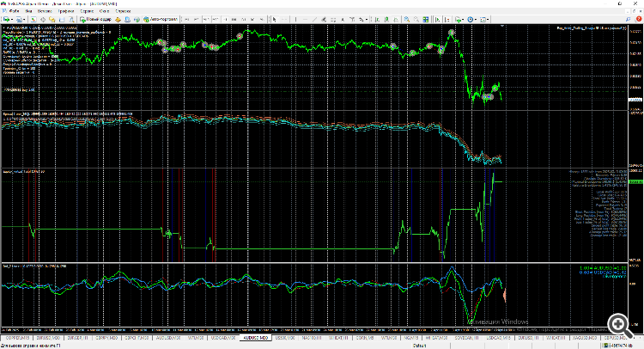Screen dimensions: 644x349
Task: Click the main green price chart pane
Action: (314, 67)
